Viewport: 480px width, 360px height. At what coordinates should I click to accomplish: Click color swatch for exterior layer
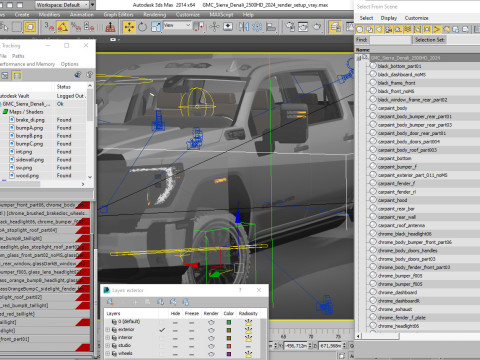[229, 330]
